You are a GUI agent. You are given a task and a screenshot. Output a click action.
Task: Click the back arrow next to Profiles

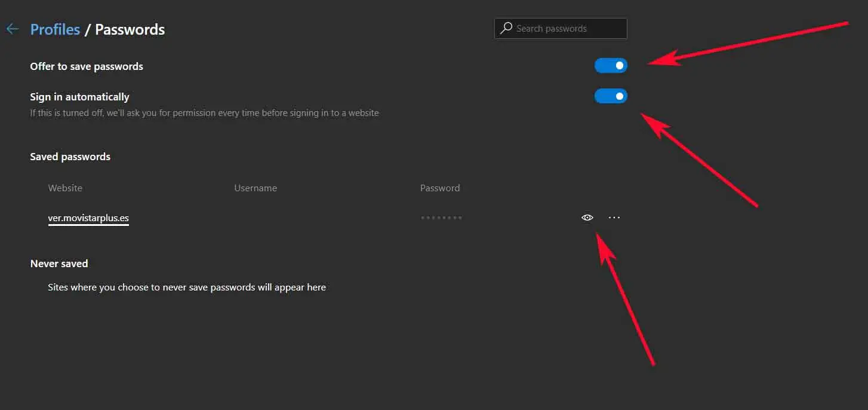[x=12, y=29]
